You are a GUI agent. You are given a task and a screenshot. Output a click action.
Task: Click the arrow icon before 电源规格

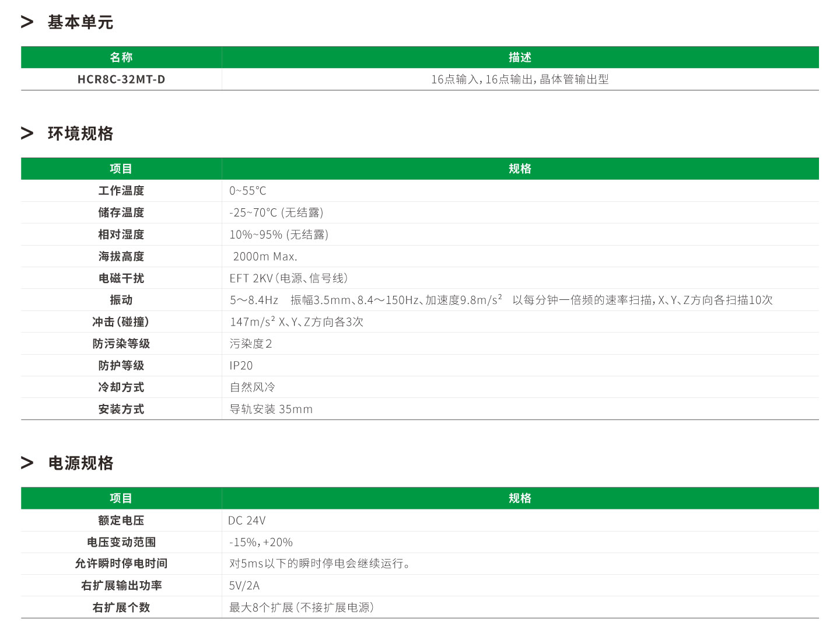click(26, 463)
